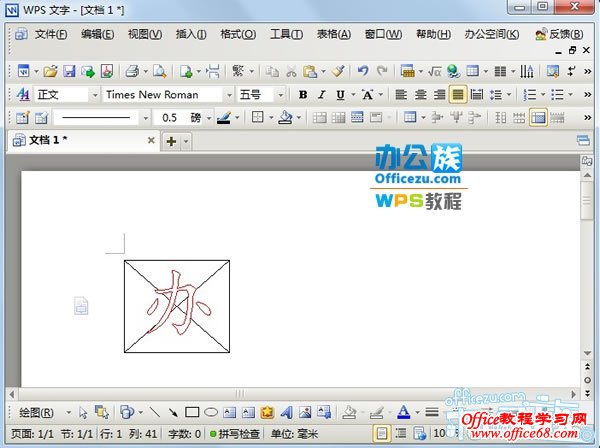Insert picture from drawing toolbar
The image size is (600, 448).
(x=305, y=412)
